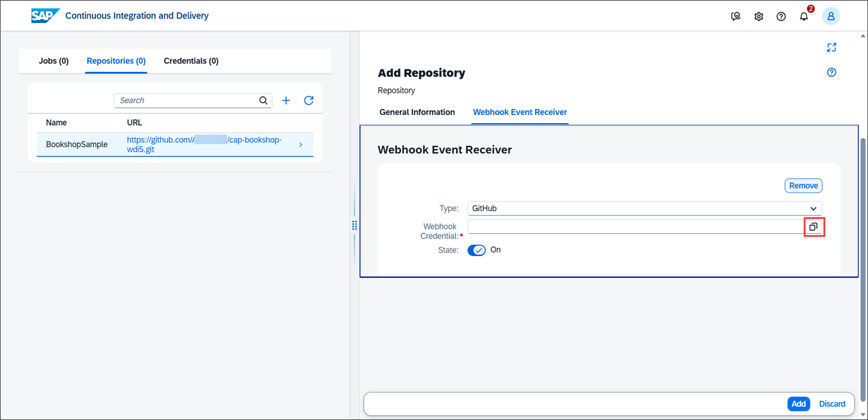The height and width of the screenshot is (420, 868).
Task: Click the add repository plus icon
Action: click(x=286, y=100)
